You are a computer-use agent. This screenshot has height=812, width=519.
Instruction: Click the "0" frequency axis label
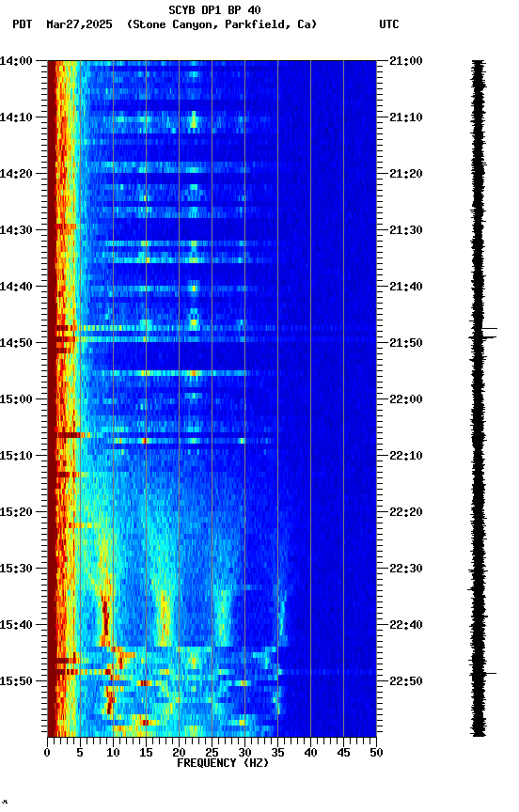tap(47, 753)
